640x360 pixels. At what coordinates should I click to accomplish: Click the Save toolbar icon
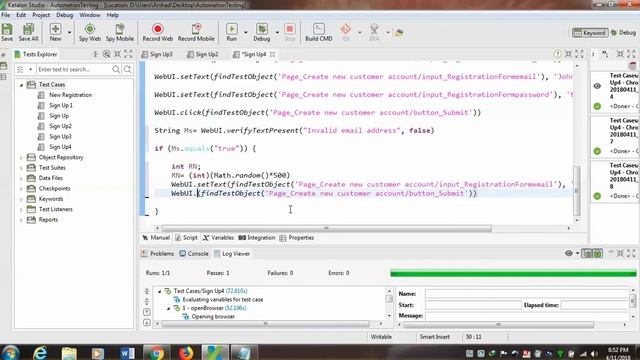pyautogui.click(x=7, y=32)
